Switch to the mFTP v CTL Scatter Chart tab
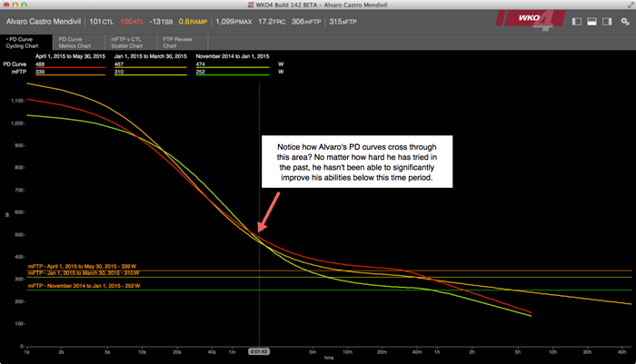This screenshot has height=364, width=636. click(x=131, y=43)
